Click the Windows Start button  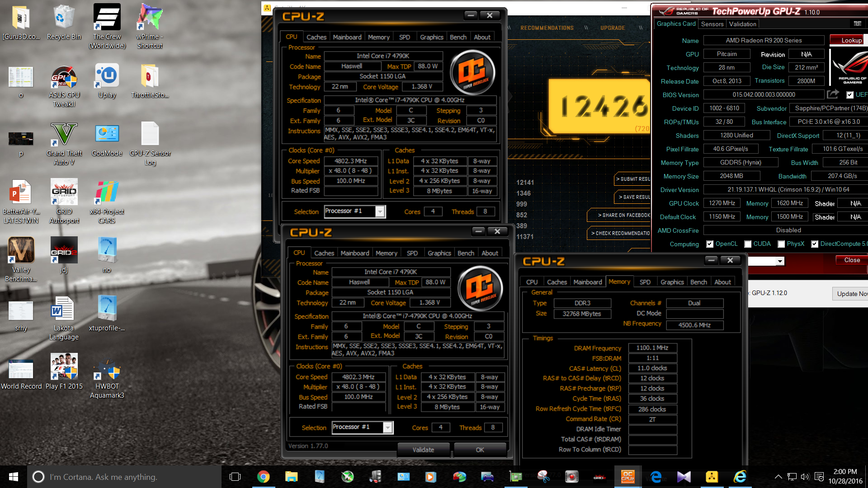tap(14, 477)
